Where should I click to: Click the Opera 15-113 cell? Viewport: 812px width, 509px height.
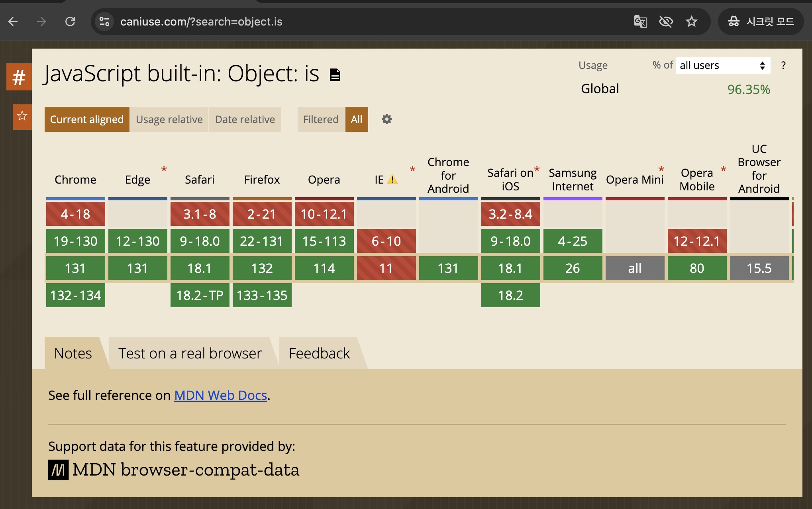point(324,241)
